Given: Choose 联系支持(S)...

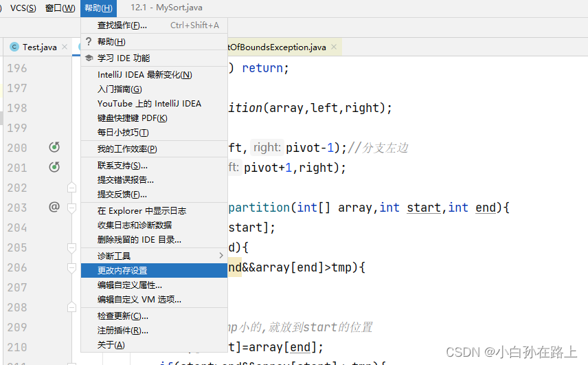Looking at the screenshot, I should [154, 166].
